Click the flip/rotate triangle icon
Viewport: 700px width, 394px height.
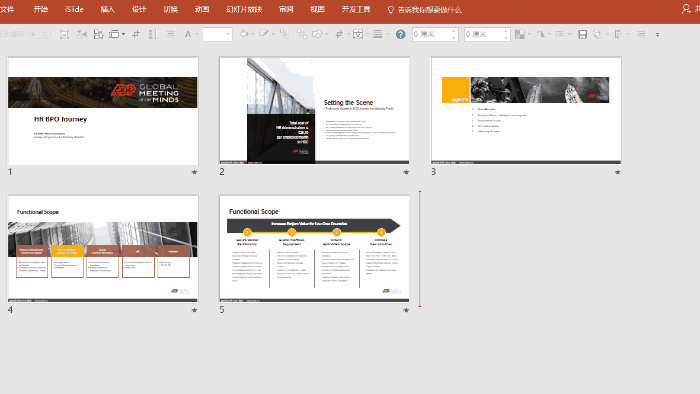pyautogui.click(x=541, y=34)
